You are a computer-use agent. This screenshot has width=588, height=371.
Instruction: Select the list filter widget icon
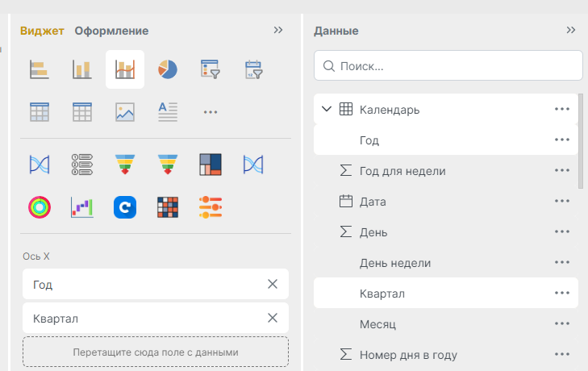point(211,69)
